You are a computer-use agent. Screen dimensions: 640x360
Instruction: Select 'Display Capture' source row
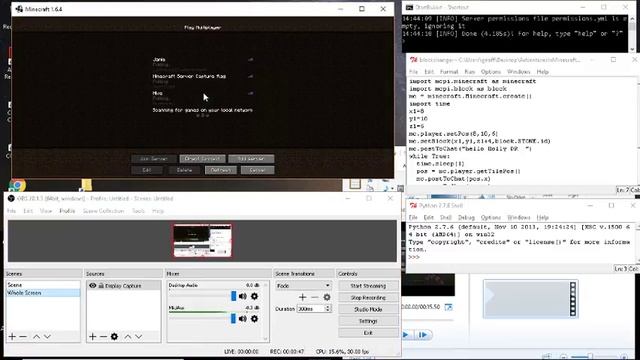(123, 286)
